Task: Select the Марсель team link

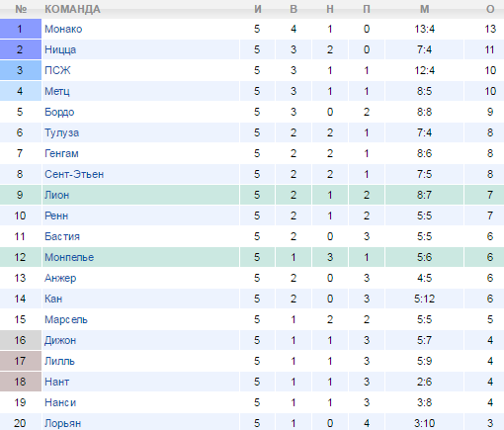Action: coord(66,319)
